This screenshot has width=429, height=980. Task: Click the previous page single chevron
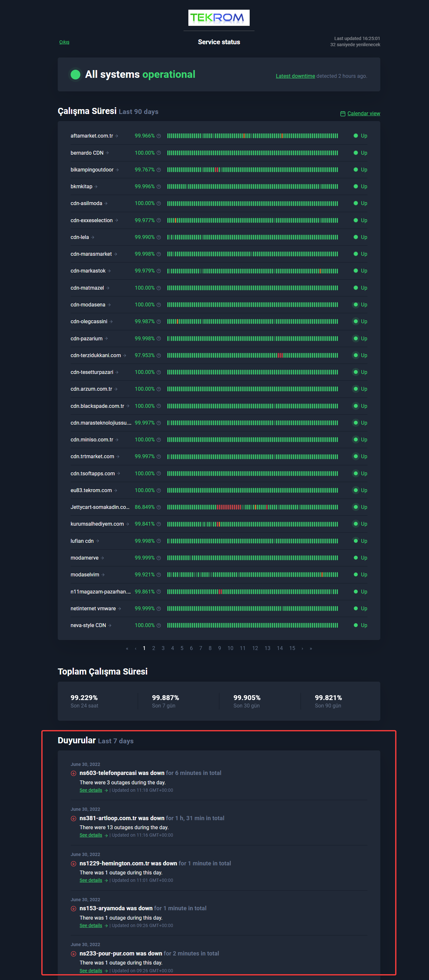(x=136, y=649)
